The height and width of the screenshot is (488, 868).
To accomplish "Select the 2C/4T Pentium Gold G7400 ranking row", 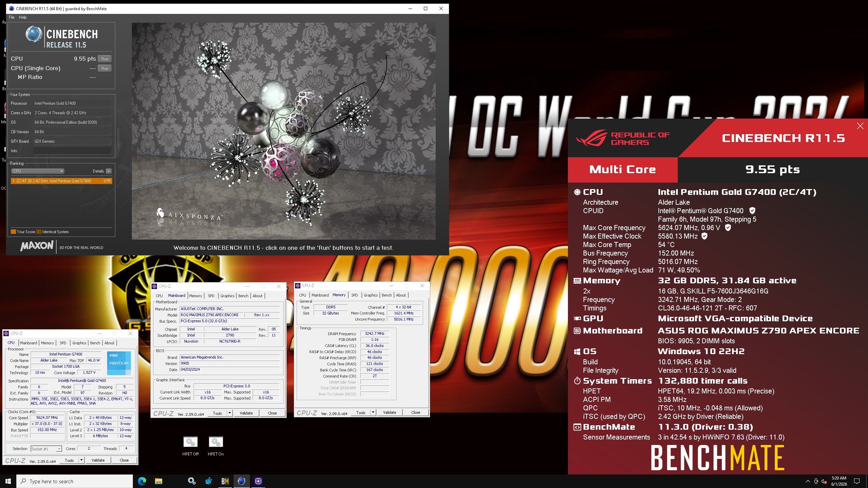I will point(61,181).
